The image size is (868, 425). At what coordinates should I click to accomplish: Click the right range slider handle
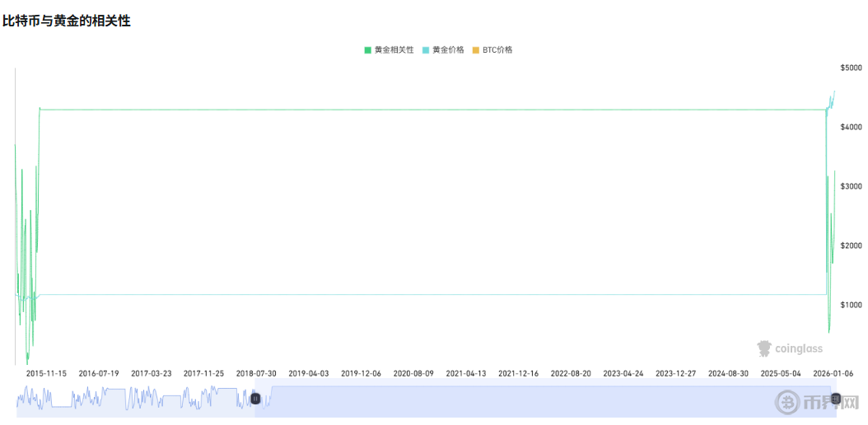pos(836,399)
